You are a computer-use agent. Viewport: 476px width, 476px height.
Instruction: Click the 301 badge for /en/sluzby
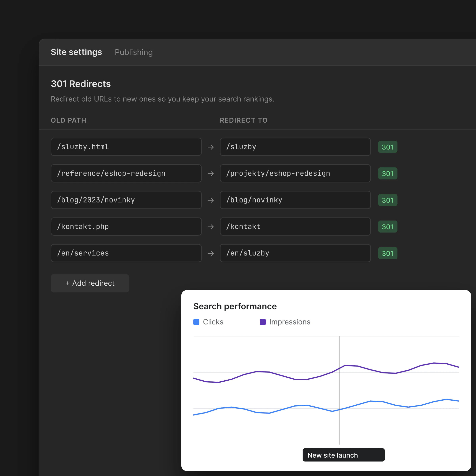tap(388, 253)
